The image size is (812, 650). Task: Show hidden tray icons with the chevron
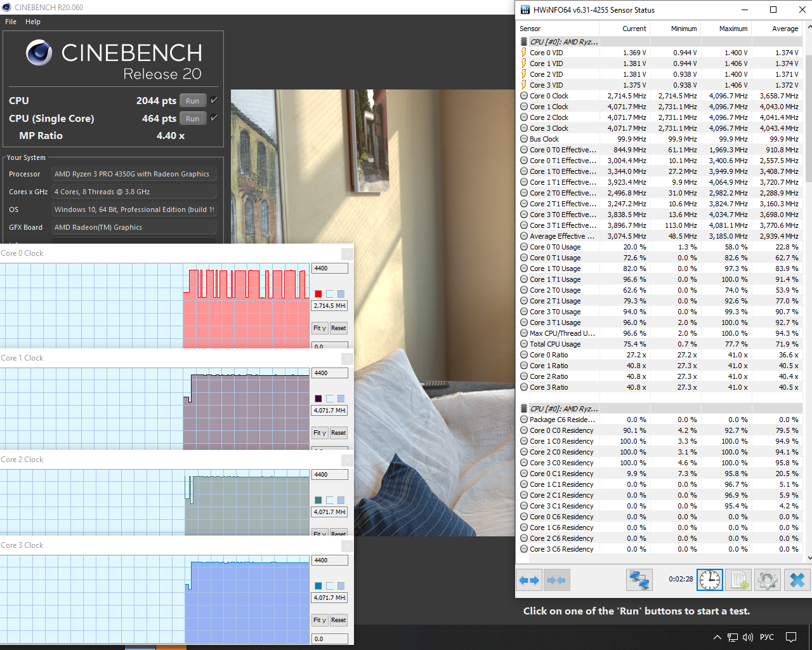pyautogui.click(x=717, y=637)
